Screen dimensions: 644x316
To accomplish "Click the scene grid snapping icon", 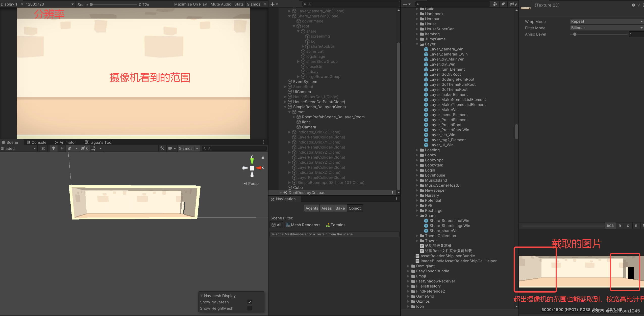I will coord(94,148).
